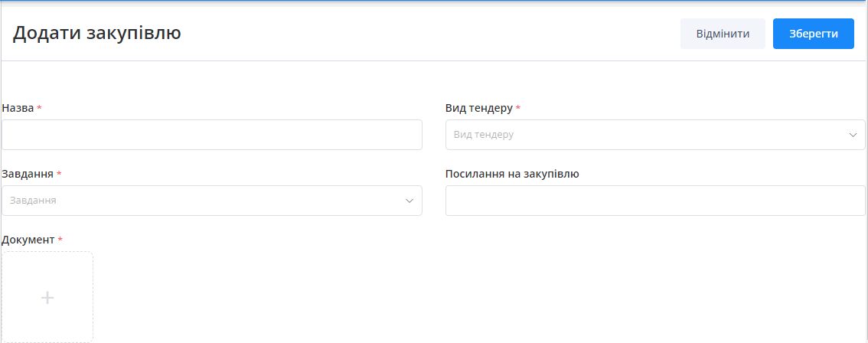Focus the Назва text field

212,135
